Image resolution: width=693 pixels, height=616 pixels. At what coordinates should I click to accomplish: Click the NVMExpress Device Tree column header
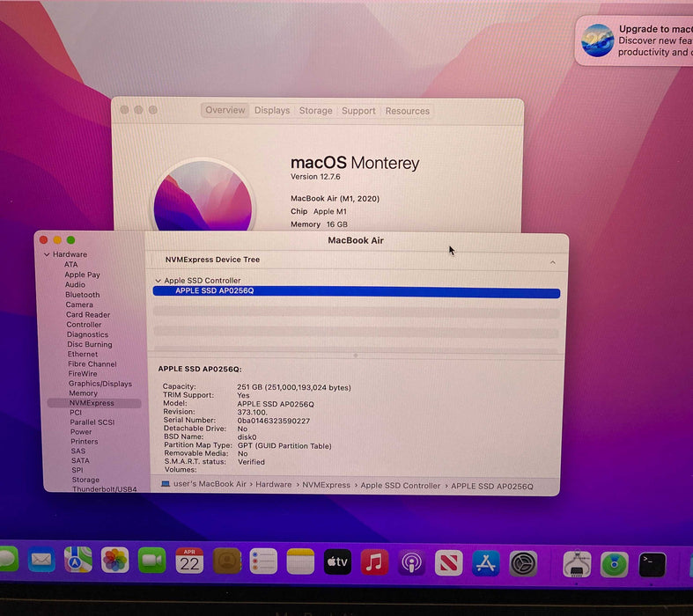(x=212, y=260)
